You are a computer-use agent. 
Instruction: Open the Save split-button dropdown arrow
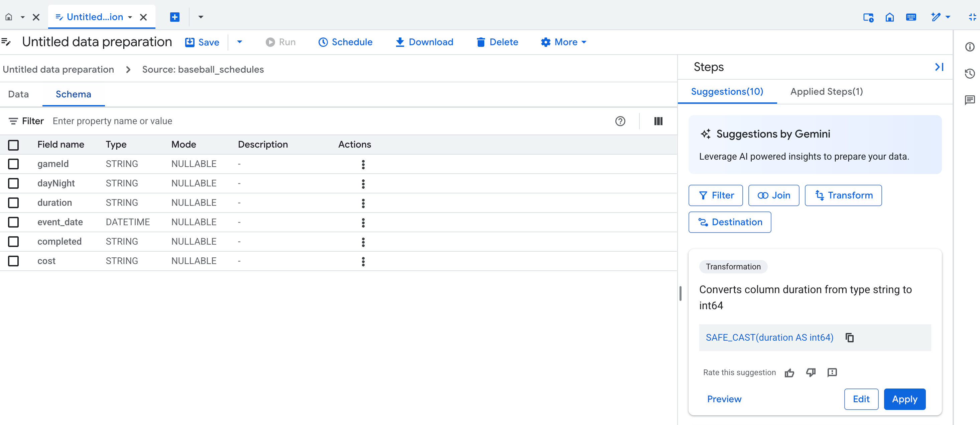(x=239, y=42)
